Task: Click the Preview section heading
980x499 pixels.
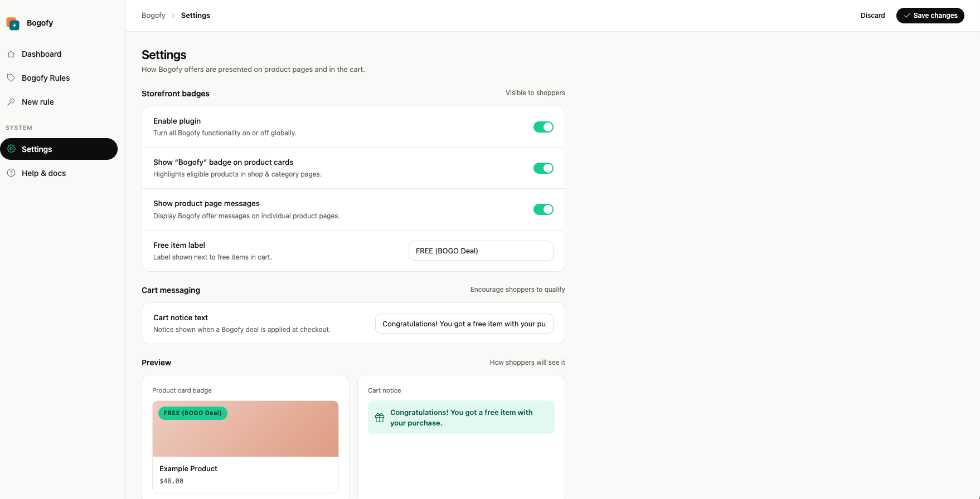Action: [156, 363]
